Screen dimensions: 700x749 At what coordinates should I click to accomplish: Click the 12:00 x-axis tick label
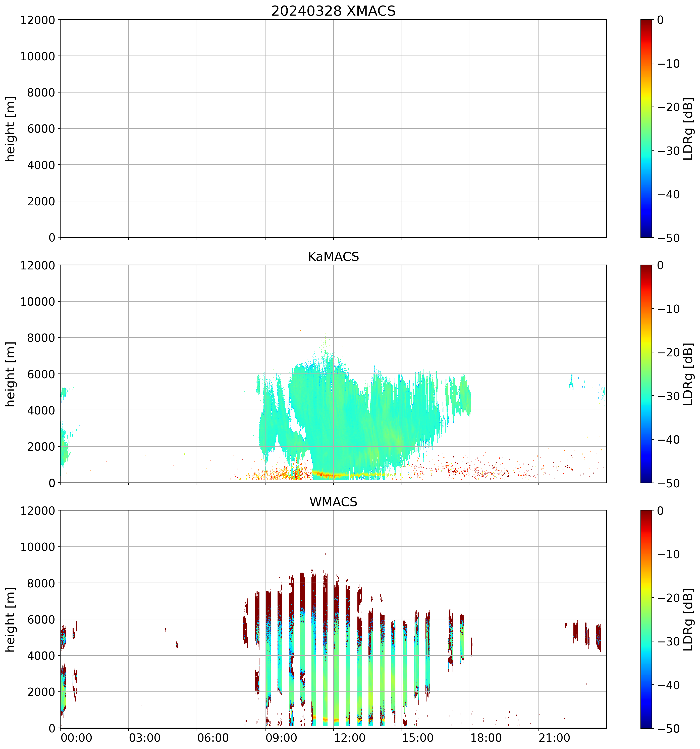349,738
